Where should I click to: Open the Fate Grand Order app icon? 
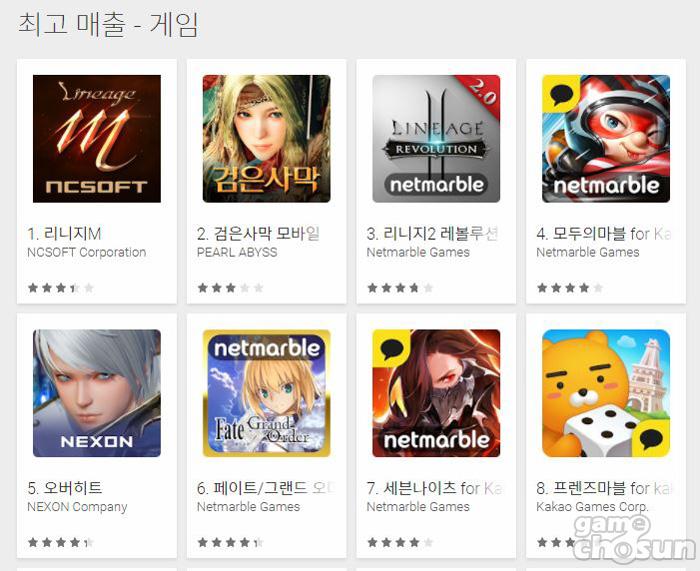pos(267,393)
